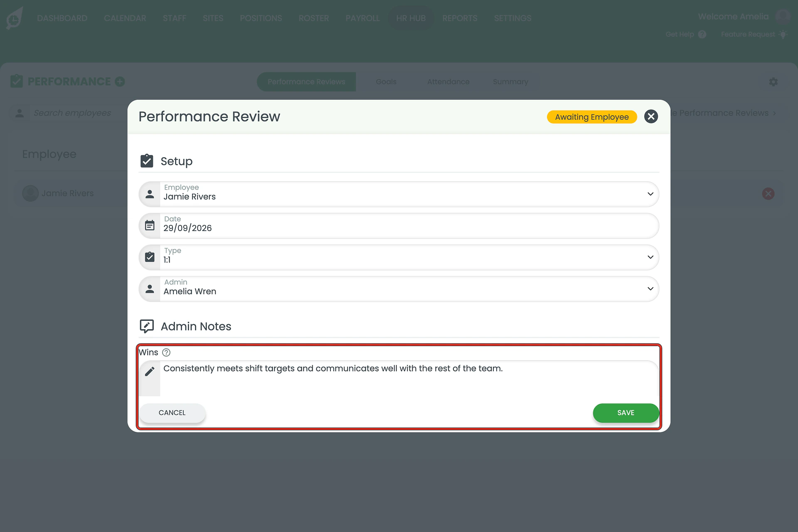Select the Performance Reviews tab

pos(306,82)
